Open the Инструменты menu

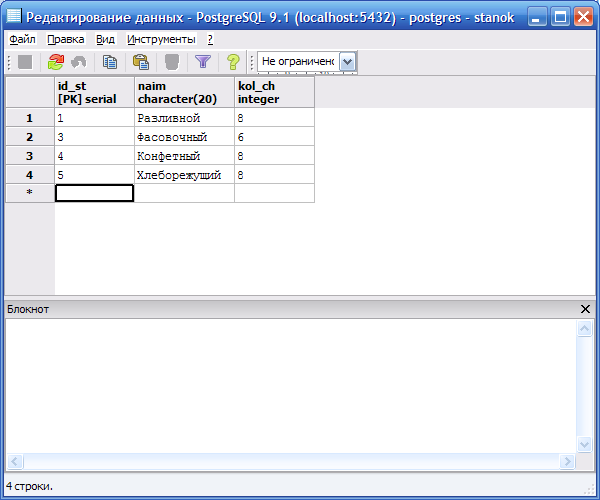(161, 39)
